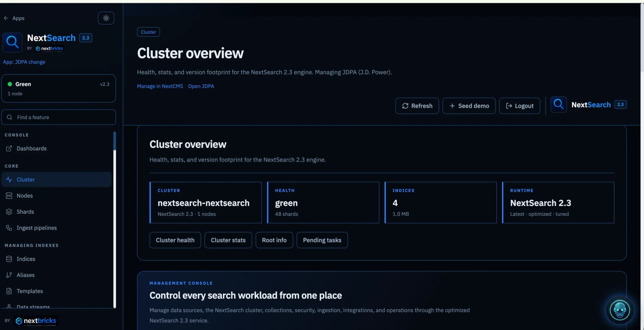644x330 pixels.
Task: Click the green health status dot
Action: point(10,84)
